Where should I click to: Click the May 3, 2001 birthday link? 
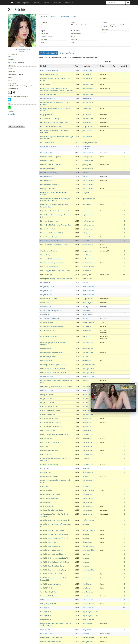pos(11,63)
